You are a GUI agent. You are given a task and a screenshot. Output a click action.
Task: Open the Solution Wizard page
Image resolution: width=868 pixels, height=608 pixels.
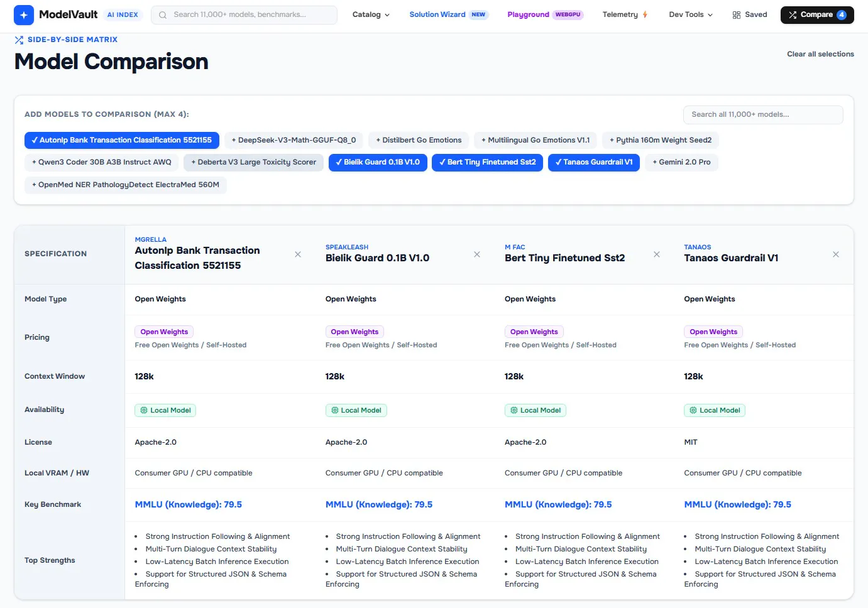click(x=448, y=14)
